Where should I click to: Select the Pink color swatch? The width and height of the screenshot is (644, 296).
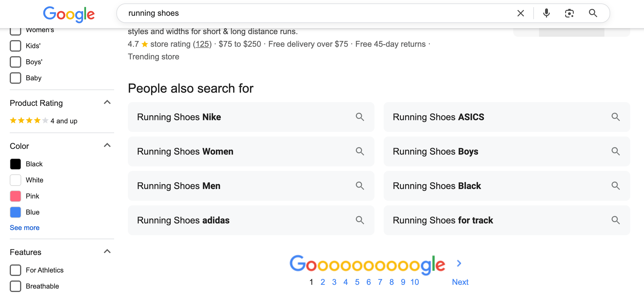click(15, 196)
